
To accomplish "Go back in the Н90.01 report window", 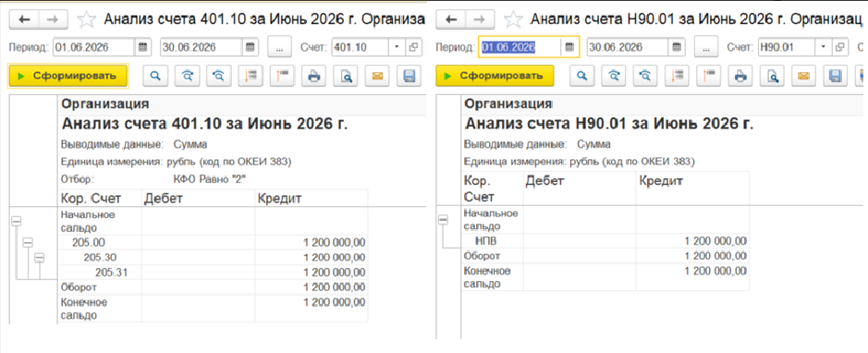I will coord(451,20).
